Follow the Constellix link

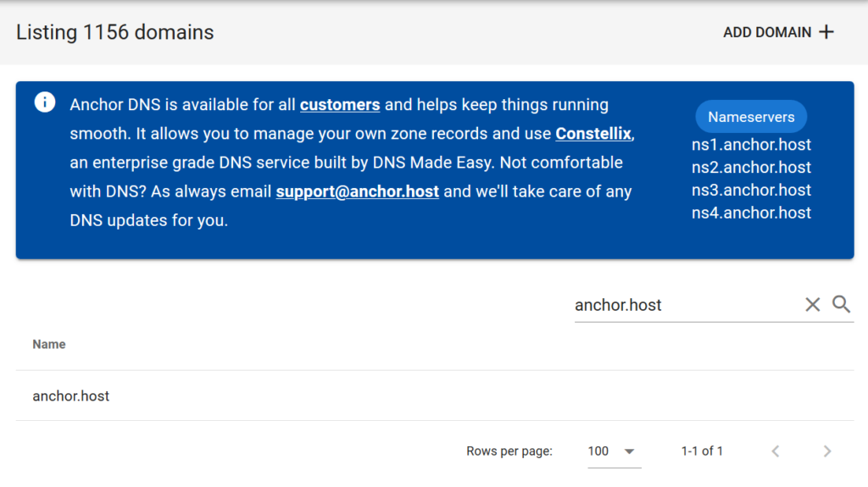click(x=593, y=134)
